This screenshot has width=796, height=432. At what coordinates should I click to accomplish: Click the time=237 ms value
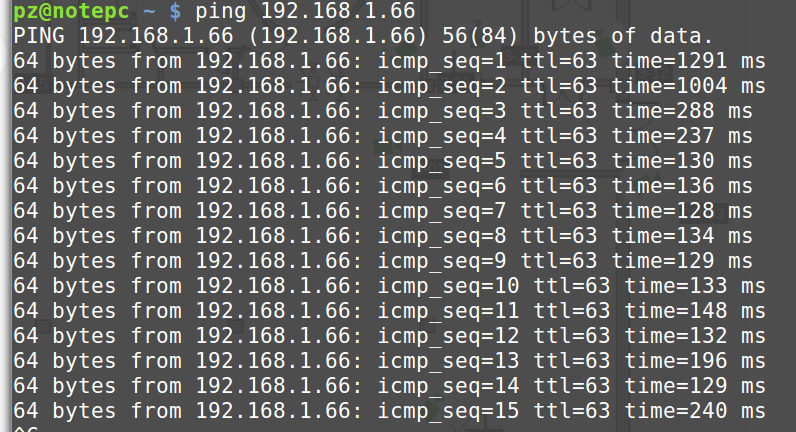[681, 136]
